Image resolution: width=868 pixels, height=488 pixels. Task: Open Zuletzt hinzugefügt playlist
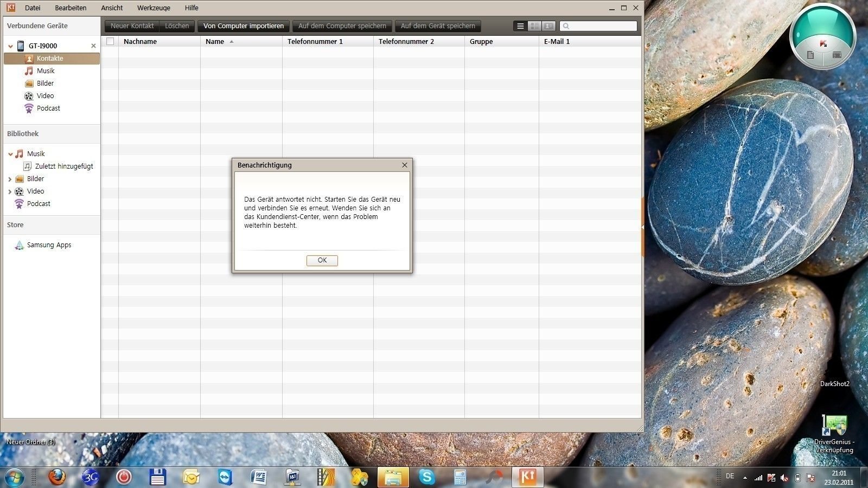tap(64, 166)
